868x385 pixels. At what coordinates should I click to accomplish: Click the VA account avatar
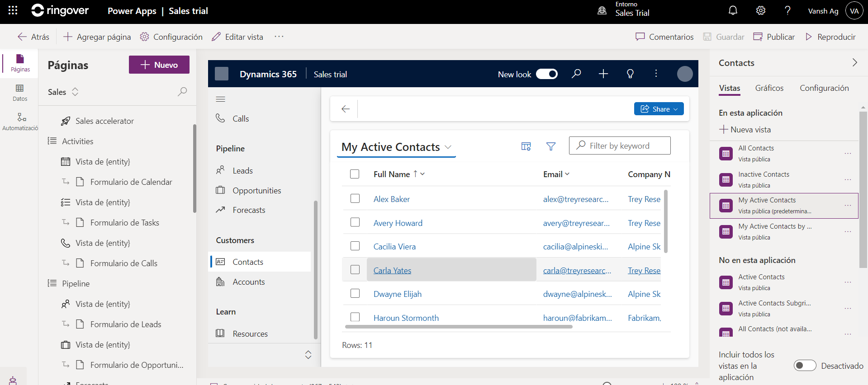854,11
